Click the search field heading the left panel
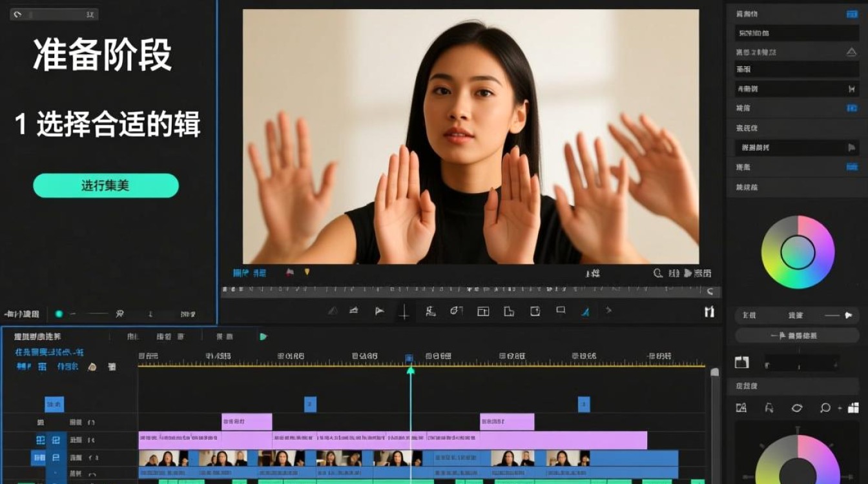The height and width of the screenshot is (484, 868). (54, 14)
